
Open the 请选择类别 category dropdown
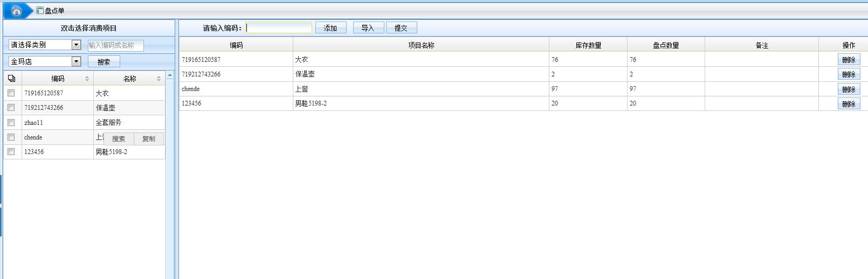[76, 45]
